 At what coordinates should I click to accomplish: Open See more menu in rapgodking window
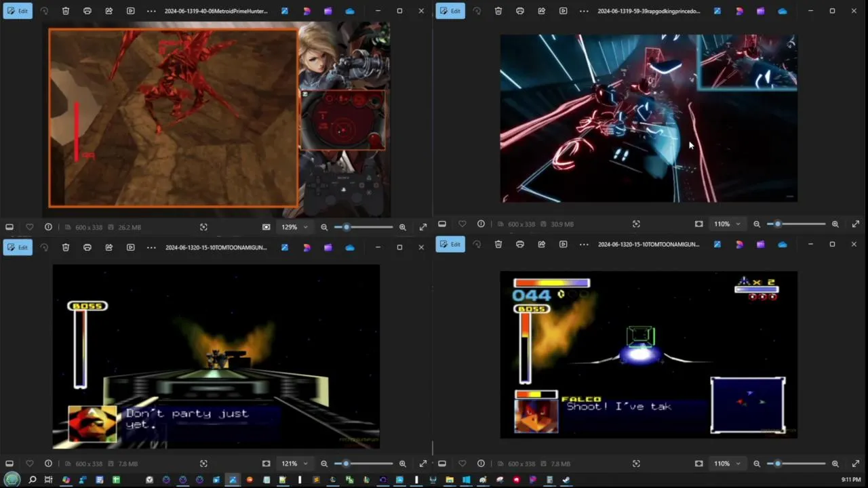[584, 11]
